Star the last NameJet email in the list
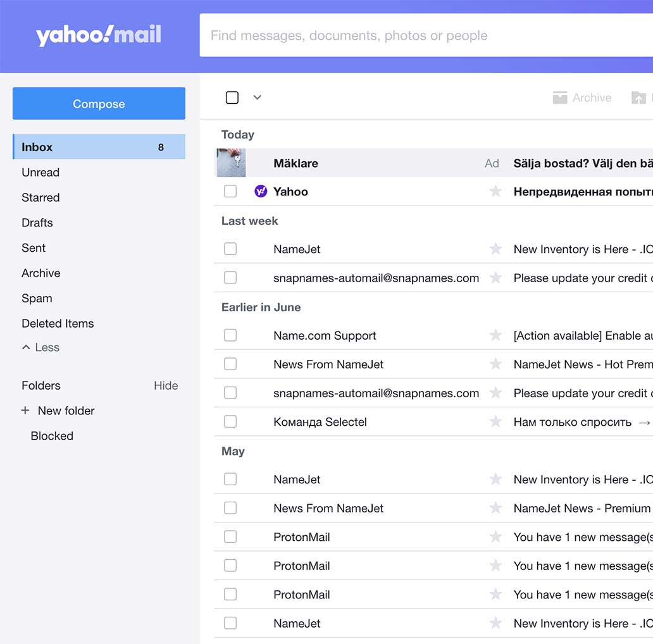 tap(495, 623)
